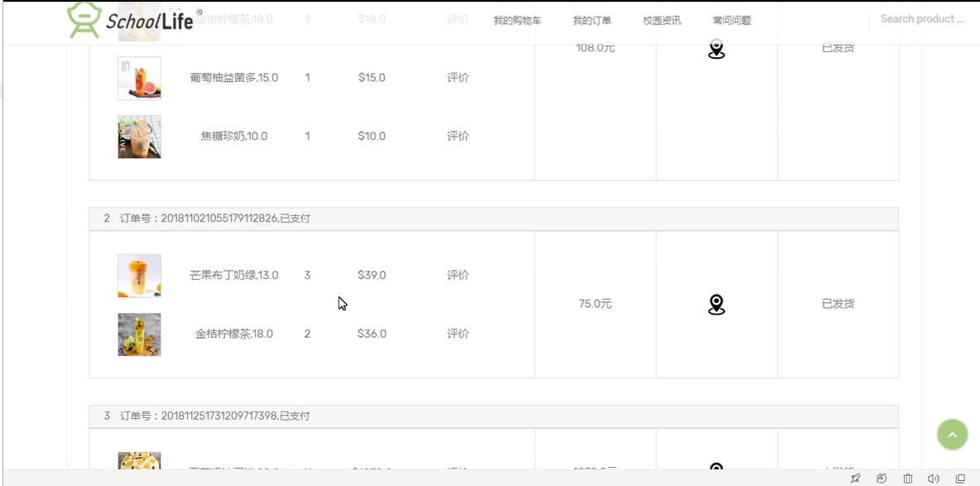
Task: Click 评价 for 芒果布丁奶绿
Action: (x=458, y=275)
